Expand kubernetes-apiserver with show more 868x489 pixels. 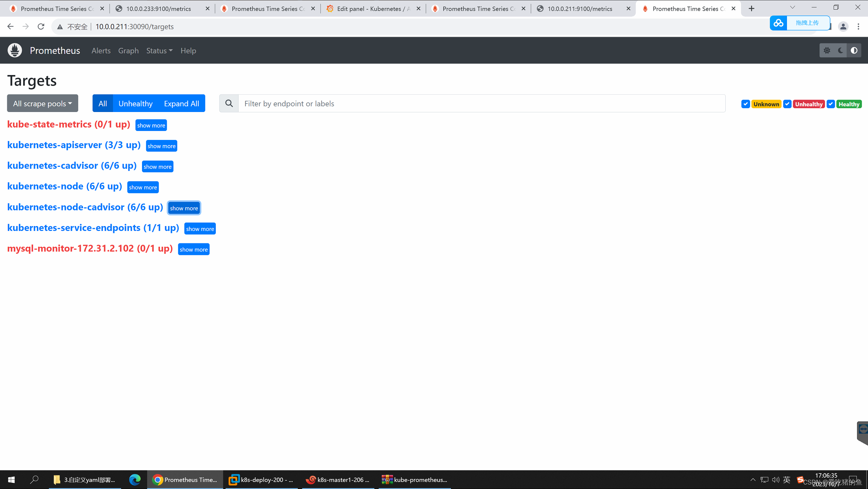161,146
